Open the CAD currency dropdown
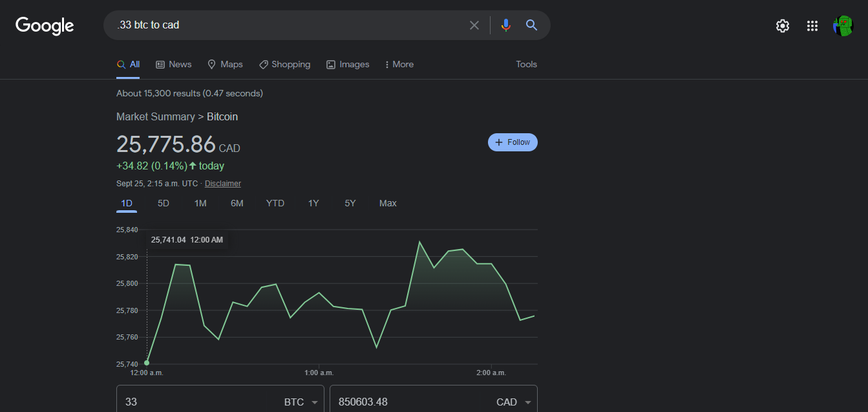 [514, 402]
